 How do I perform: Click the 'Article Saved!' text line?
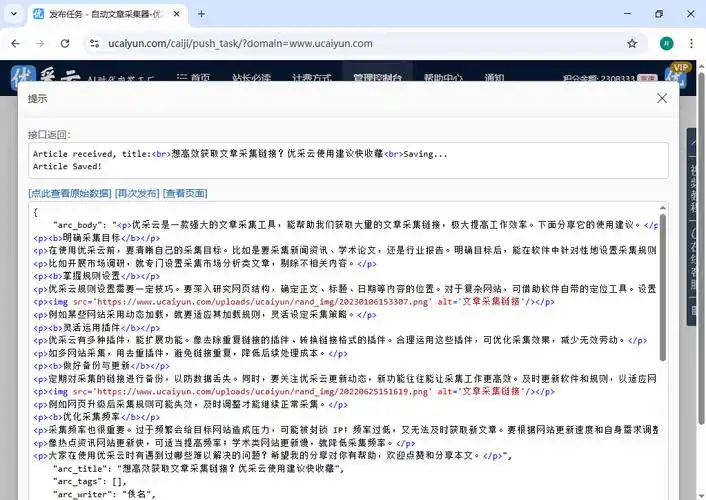click(x=67, y=166)
